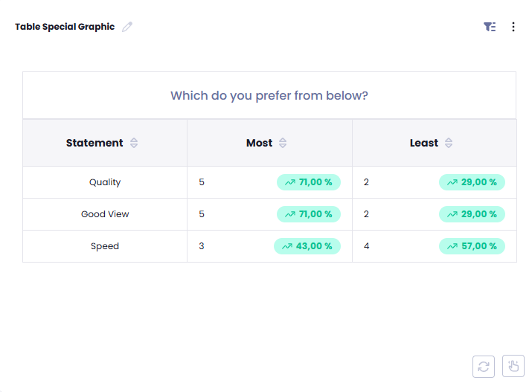Click the Quality row 29,00 % badge
532x392 pixels.
coord(472,182)
